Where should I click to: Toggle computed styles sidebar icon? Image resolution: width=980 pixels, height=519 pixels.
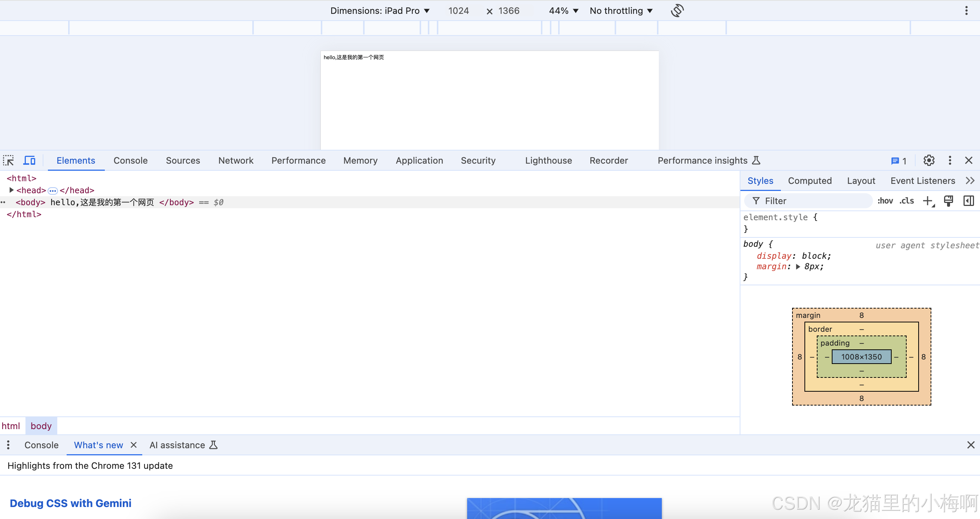pos(968,201)
